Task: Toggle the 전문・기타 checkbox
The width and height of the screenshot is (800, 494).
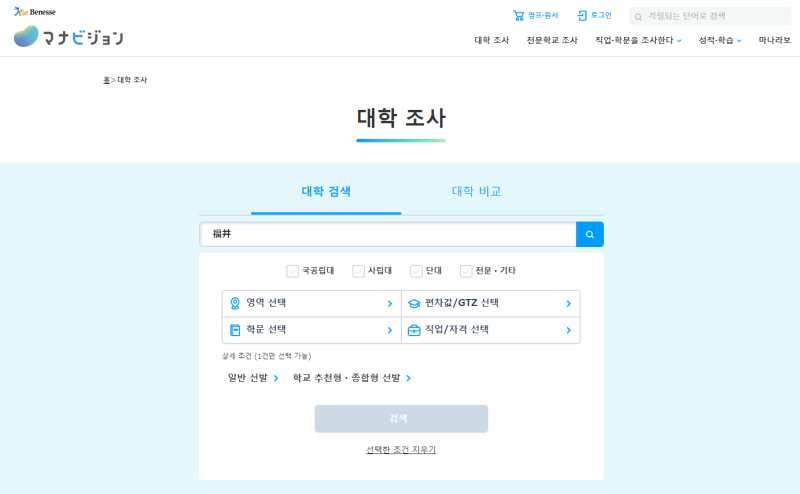Action: pyautogui.click(x=466, y=271)
